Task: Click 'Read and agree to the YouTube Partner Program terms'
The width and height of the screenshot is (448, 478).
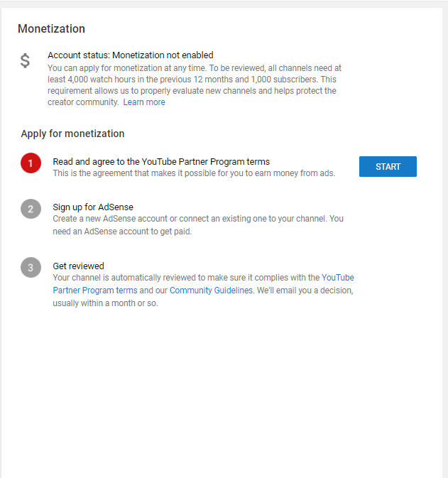Action: (x=161, y=161)
